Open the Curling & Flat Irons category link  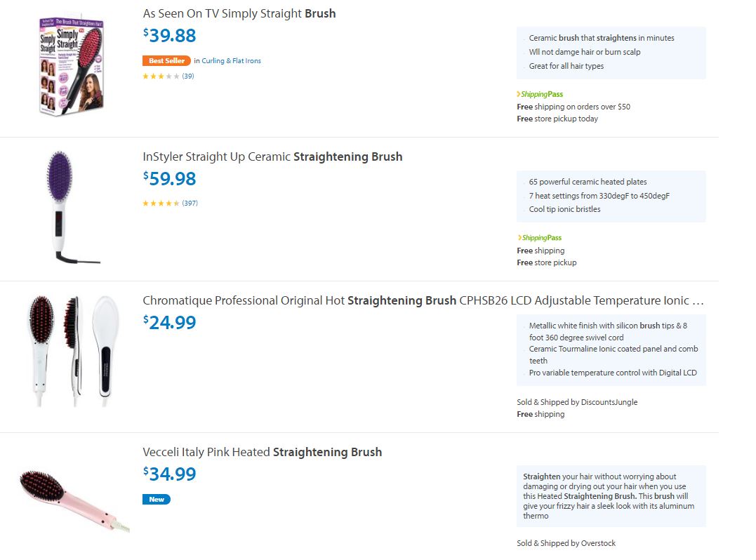pos(231,61)
